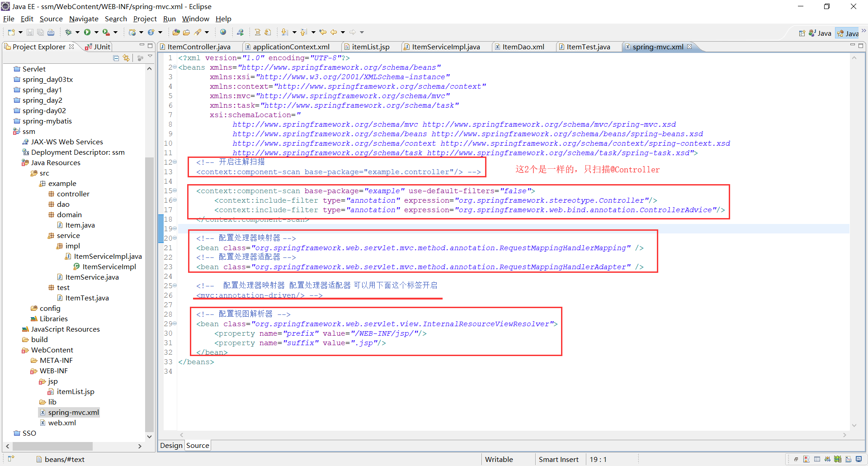The height and width of the screenshot is (466, 868).
Task: Go to Last Edit Location icon
Action: (x=323, y=32)
